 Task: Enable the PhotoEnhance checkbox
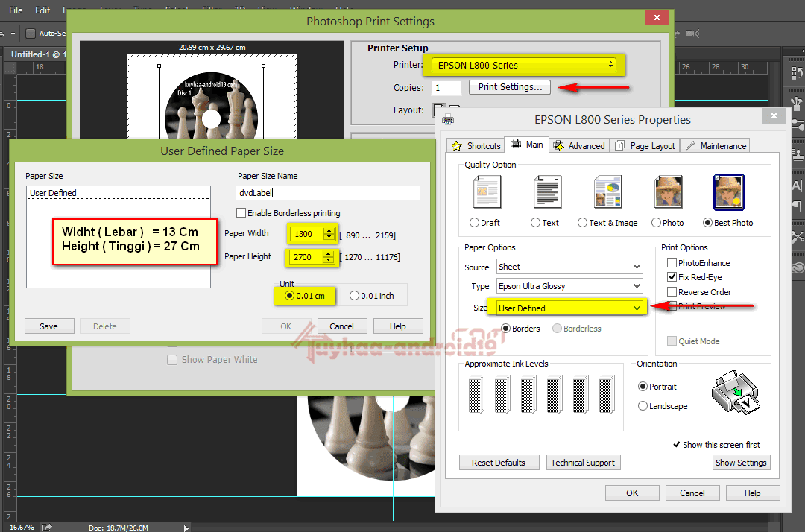point(672,263)
